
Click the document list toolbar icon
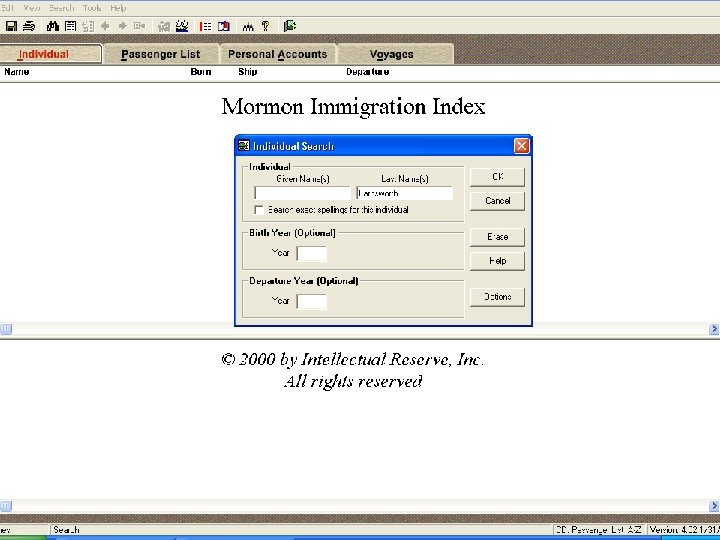pyautogui.click(x=71, y=26)
